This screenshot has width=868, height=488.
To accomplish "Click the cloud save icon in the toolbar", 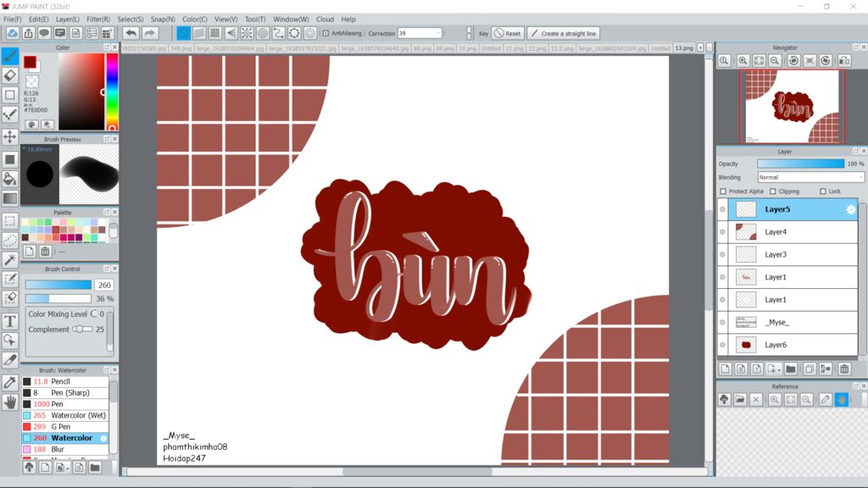I will point(12,33).
